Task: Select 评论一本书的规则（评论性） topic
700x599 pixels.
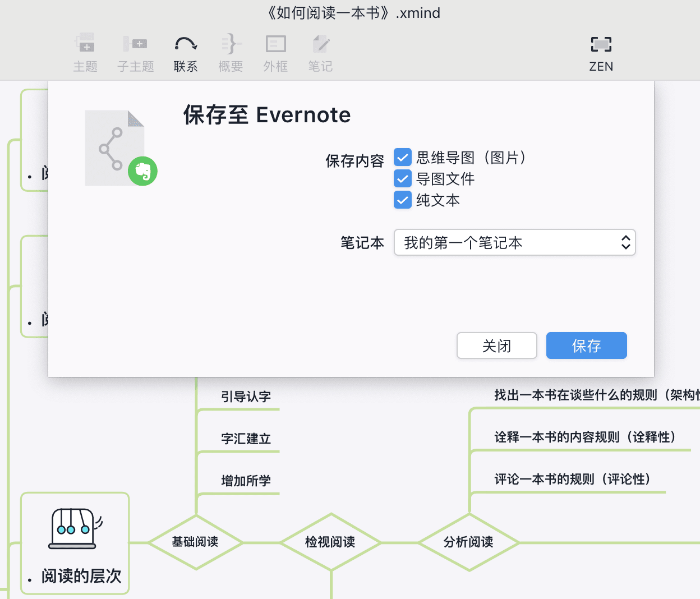Action: [x=573, y=479]
